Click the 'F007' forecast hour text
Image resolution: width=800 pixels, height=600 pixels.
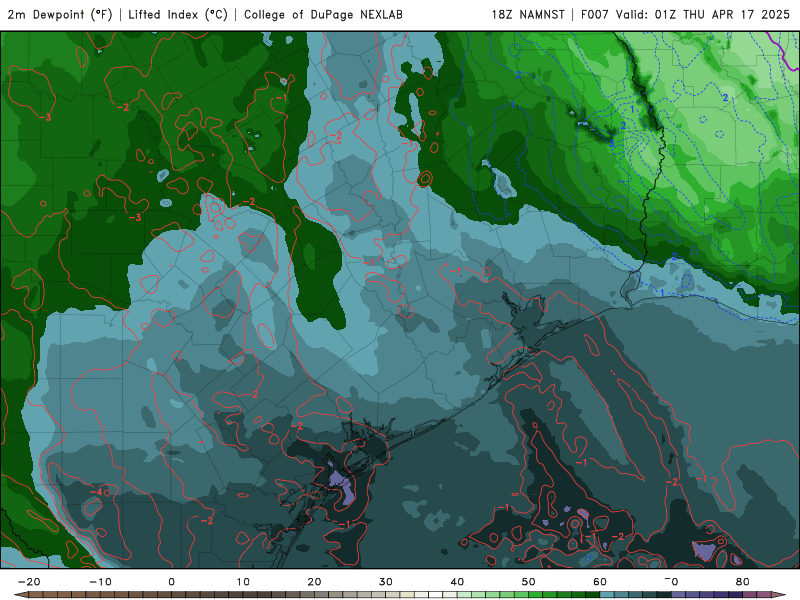coord(595,15)
